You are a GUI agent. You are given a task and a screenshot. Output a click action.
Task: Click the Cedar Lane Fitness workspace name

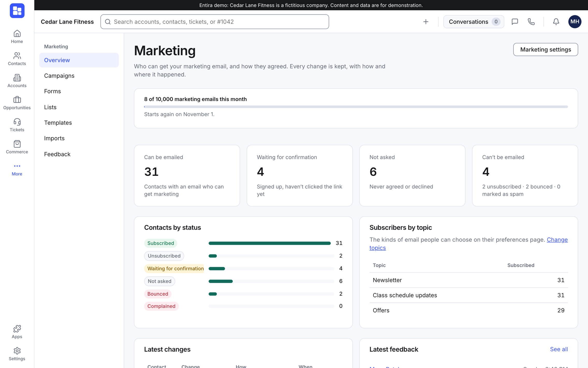click(67, 22)
